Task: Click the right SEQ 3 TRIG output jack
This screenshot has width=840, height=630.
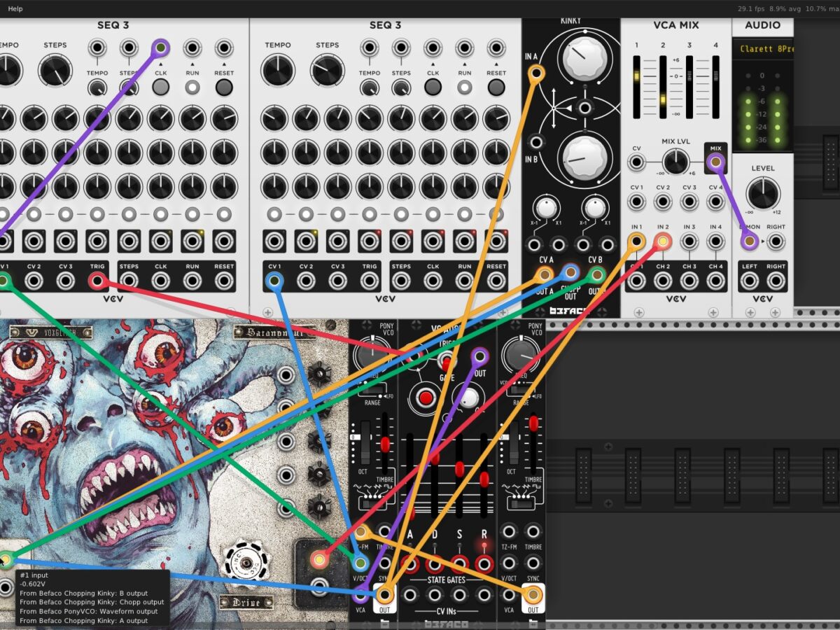Action: 369,281
